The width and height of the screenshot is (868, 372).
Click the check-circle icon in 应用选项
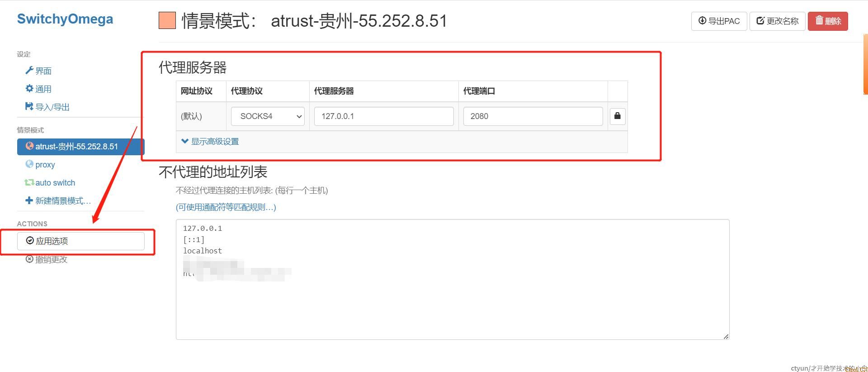pyautogui.click(x=30, y=240)
